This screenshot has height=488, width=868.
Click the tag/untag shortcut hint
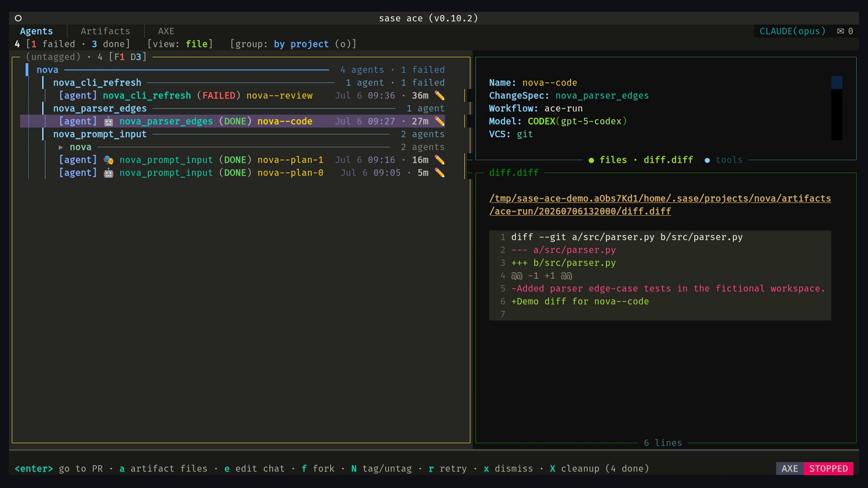click(x=382, y=469)
